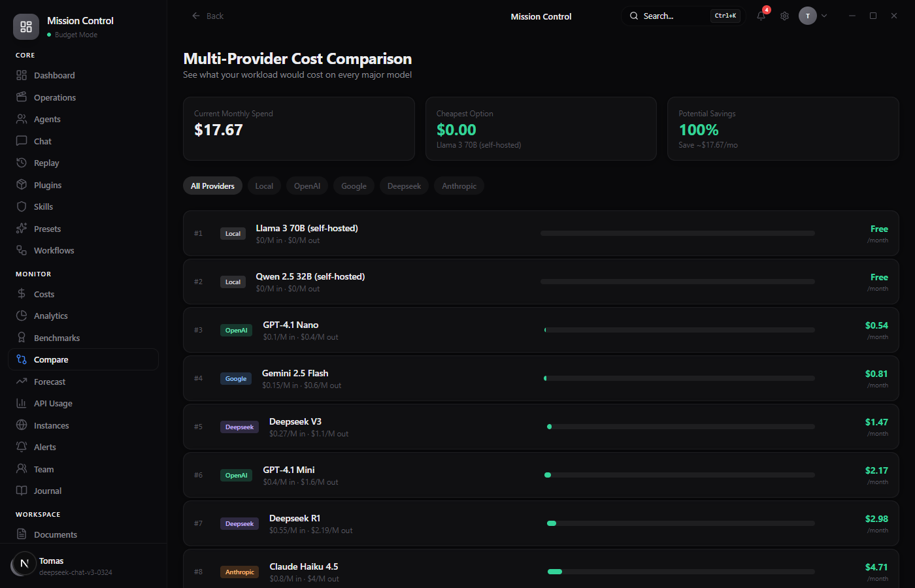Click the Google provider badge
This screenshot has width=915, height=588.
(236, 379)
